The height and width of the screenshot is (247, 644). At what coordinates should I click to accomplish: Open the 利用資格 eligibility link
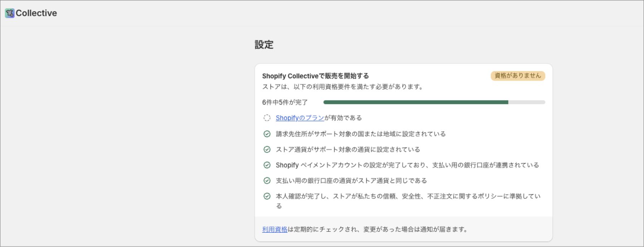(274, 229)
